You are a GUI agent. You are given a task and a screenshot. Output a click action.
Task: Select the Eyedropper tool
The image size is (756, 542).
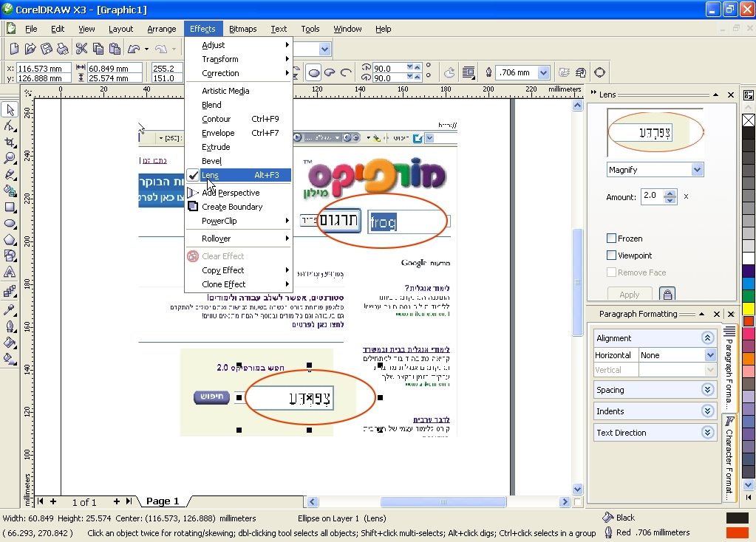[x=10, y=310]
